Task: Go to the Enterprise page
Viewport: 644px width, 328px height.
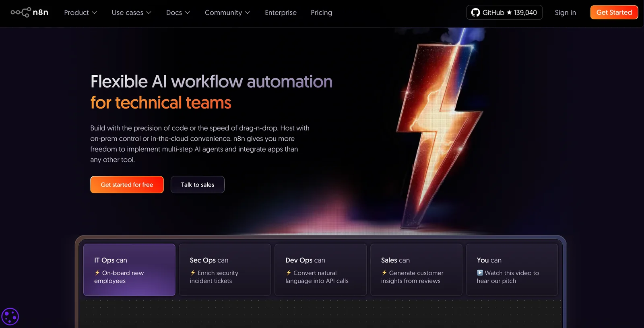Action: pyautogui.click(x=281, y=12)
